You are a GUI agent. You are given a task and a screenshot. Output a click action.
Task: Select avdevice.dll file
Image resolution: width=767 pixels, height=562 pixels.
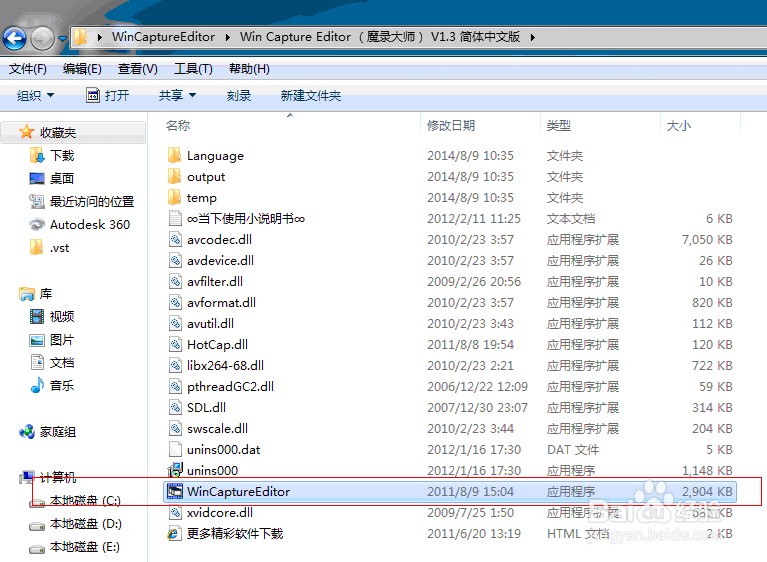point(211,261)
